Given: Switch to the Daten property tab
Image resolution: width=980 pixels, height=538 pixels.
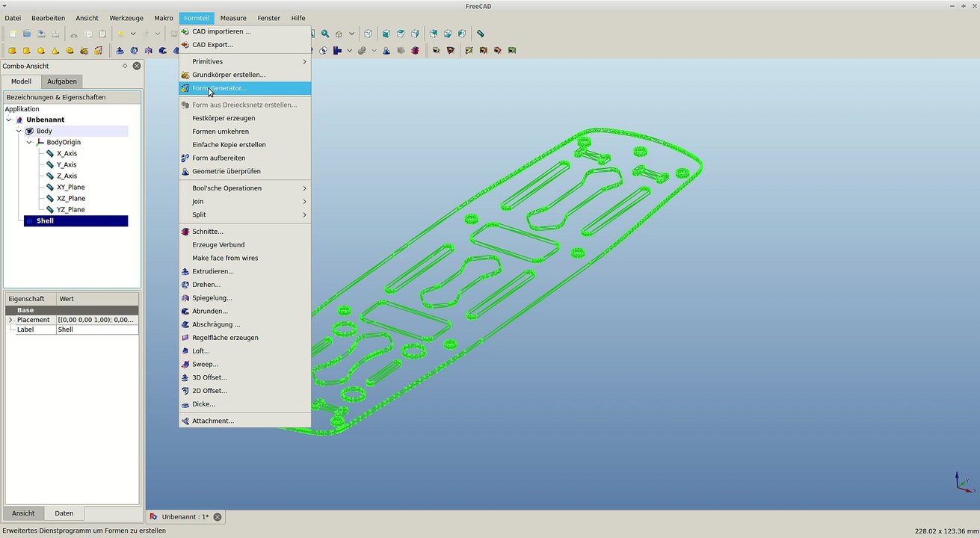Looking at the screenshot, I should coord(64,513).
